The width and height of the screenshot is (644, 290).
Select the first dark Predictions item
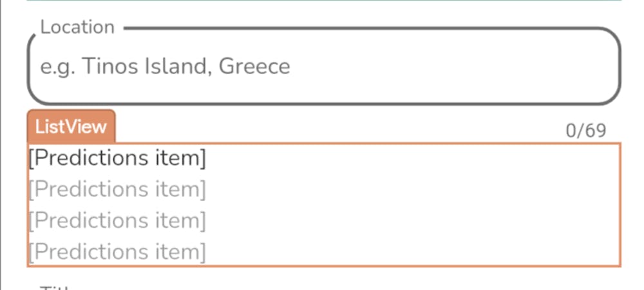click(x=117, y=159)
